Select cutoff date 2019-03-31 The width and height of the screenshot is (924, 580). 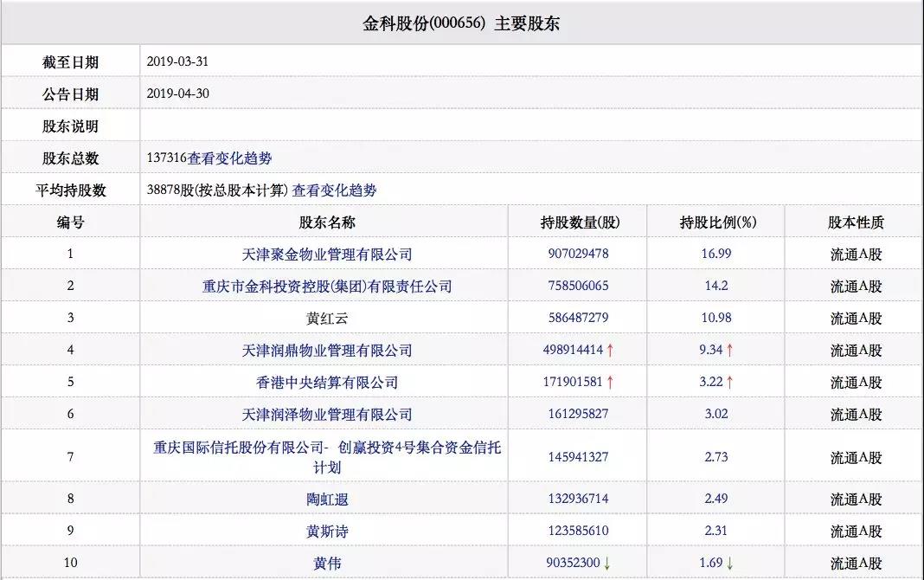click(x=177, y=61)
